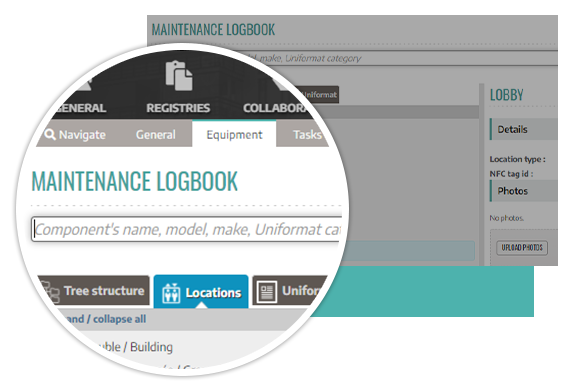Click background Maintenance Logbook heading
Viewport: 570px width, 390px height.
tap(213, 30)
